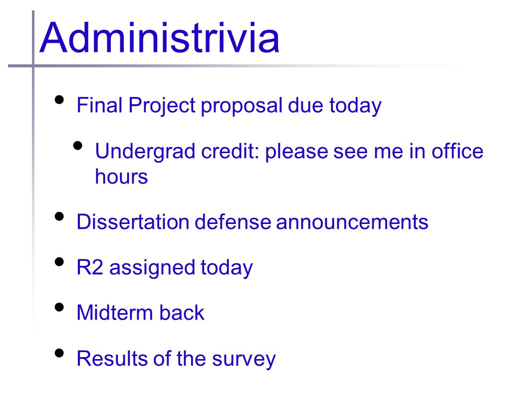Screen dimensions: 532x399
Task: Click the word 'today' in first bullet
Action: pyautogui.click(x=355, y=106)
